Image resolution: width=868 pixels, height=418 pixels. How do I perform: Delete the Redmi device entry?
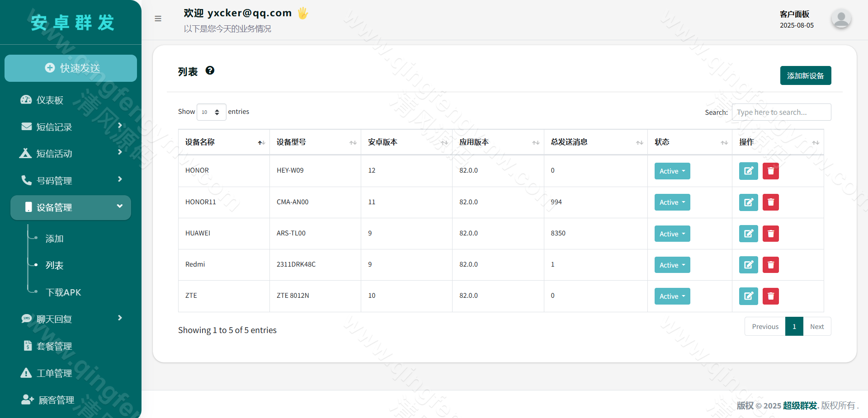(x=771, y=265)
